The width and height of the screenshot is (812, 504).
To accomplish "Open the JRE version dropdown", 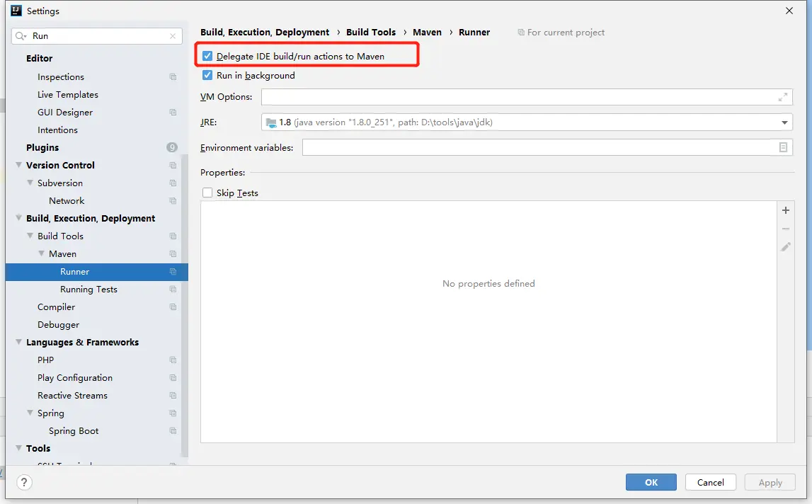I will [x=784, y=122].
